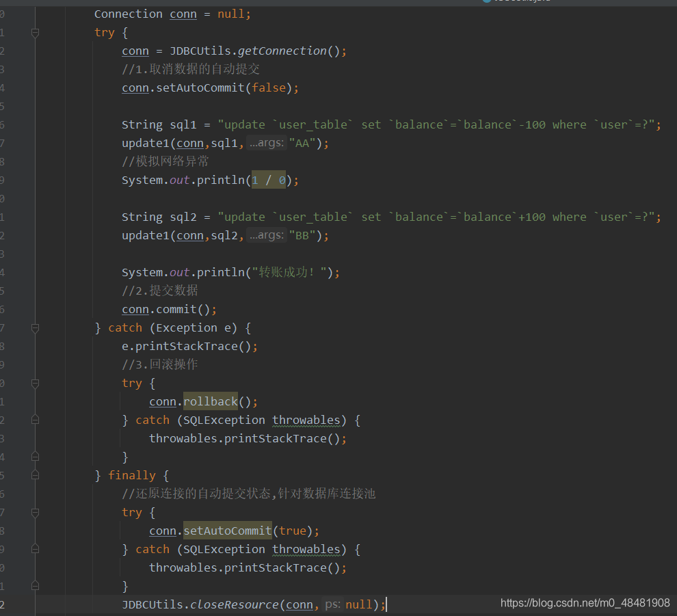Click the sql2 variable declaration name
The image size is (677, 616).
[183, 217]
